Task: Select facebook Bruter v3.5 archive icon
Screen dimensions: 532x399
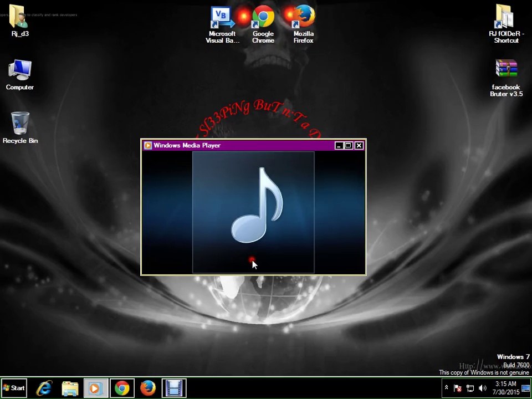Action: 506,78
